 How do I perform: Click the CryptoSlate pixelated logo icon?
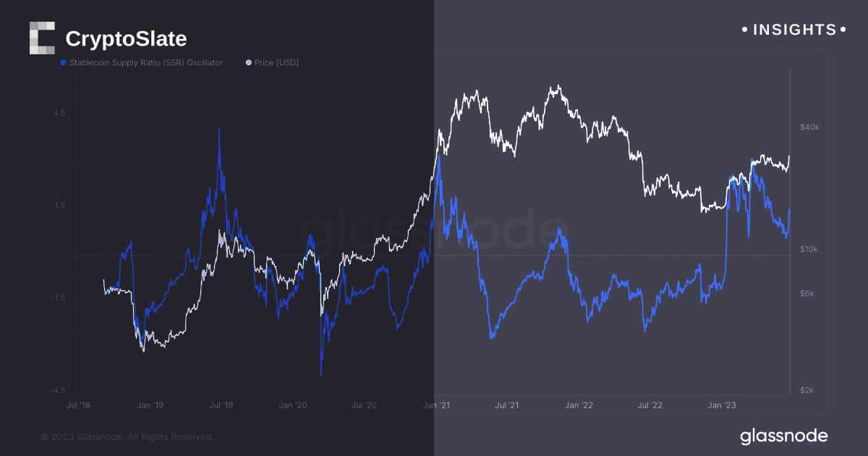pyautogui.click(x=42, y=38)
